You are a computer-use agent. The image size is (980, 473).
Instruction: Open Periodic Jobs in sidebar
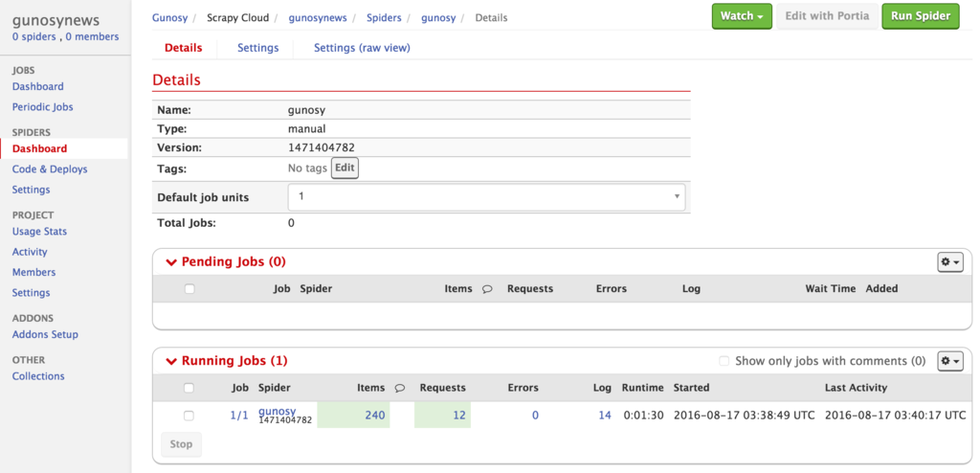(x=42, y=107)
